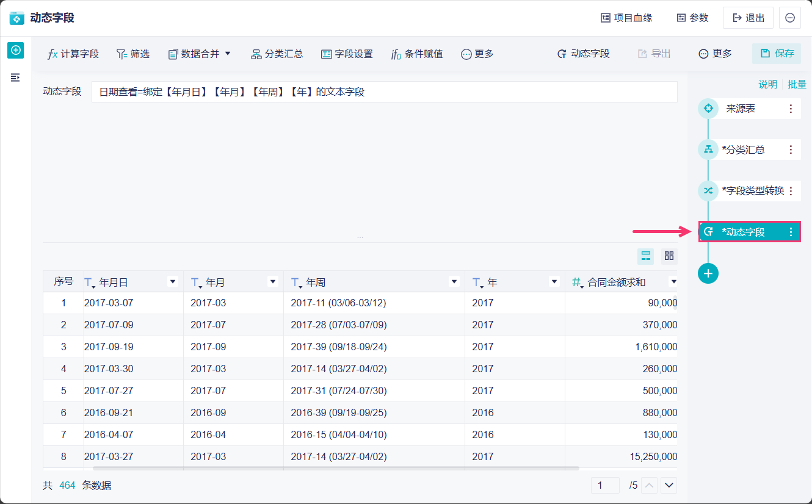Click the cell 2017-07-27
Screen dimensions: 812x504
coord(109,391)
